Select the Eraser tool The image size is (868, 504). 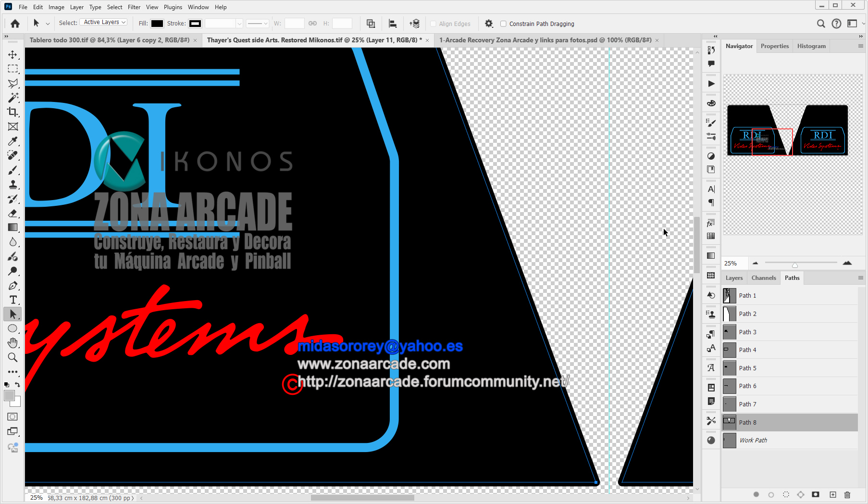point(13,213)
